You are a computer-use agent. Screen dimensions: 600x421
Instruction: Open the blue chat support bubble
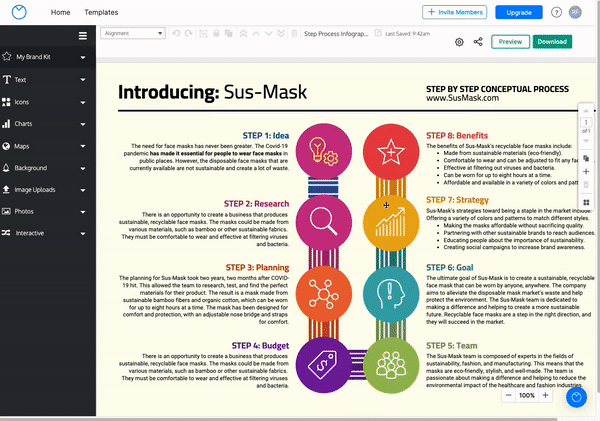(x=576, y=397)
